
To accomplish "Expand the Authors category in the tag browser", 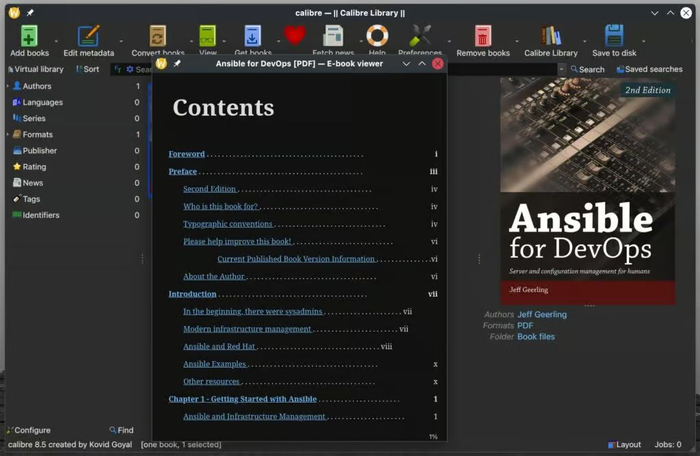I will (x=8, y=86).
